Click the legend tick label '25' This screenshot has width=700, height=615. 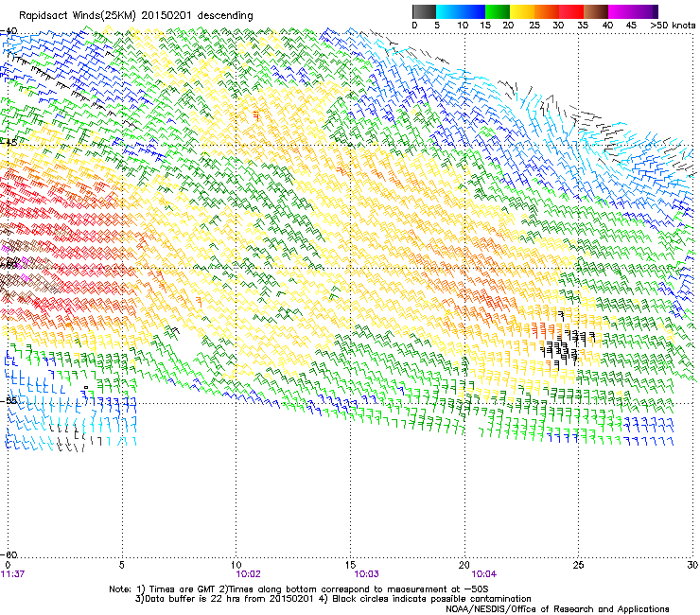point(534,26)
